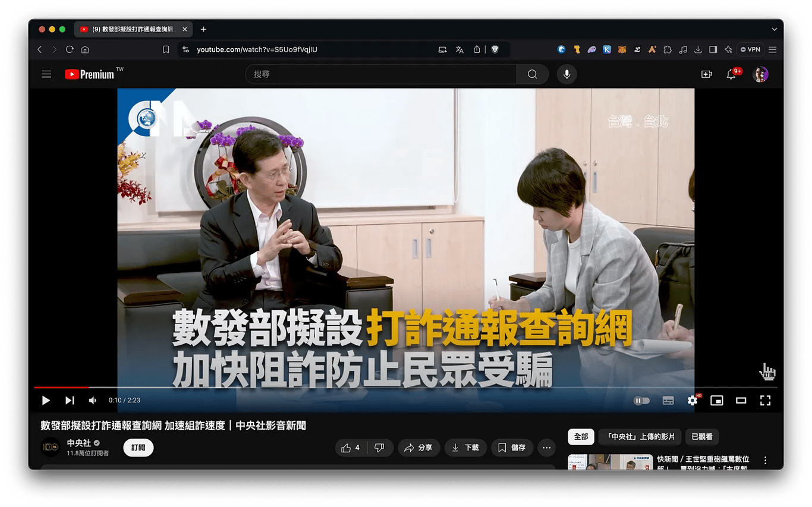Dislike the video
Viewport: 812px width, 507px height.
[380, 448]
